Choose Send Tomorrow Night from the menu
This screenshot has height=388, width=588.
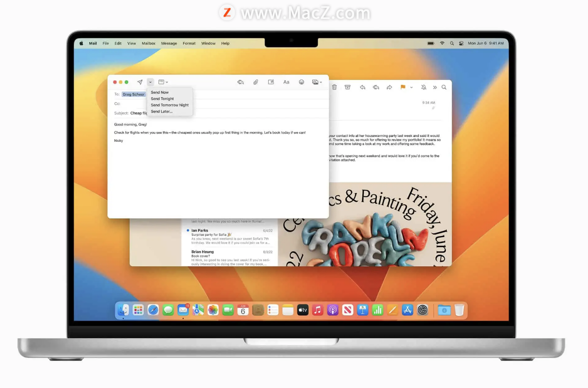click(170, 105)
